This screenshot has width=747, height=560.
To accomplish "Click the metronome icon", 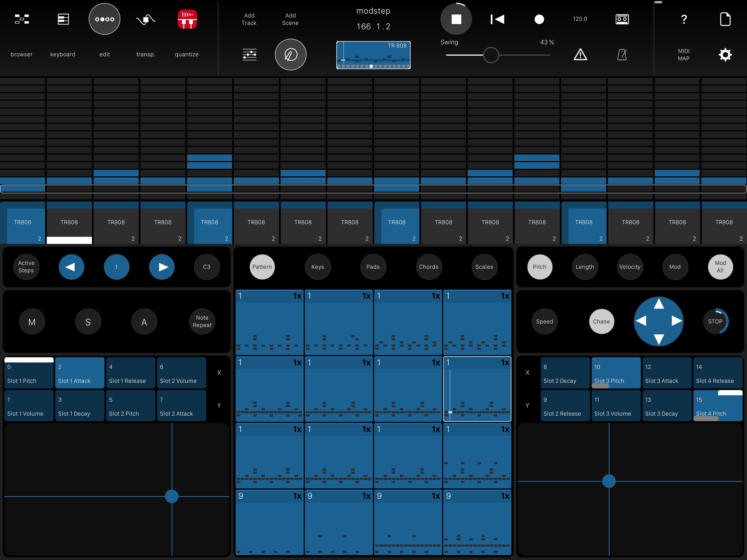I will click(x=622, y=54).
